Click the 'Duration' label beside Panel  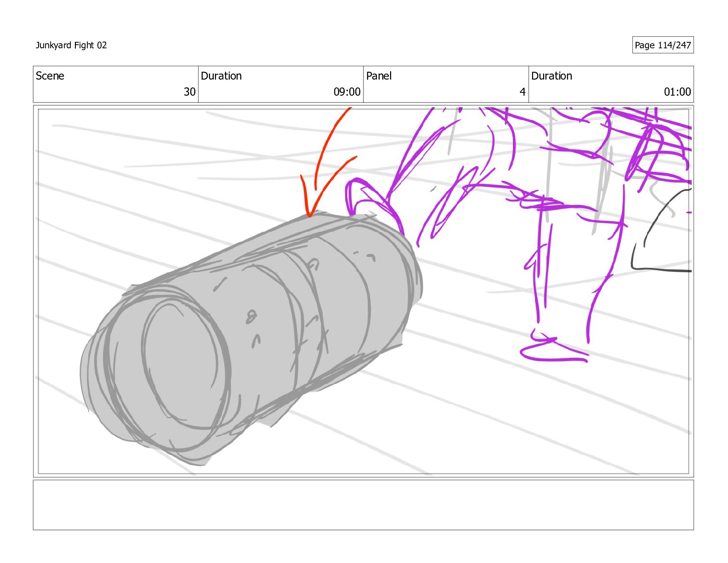click(552, 76)
